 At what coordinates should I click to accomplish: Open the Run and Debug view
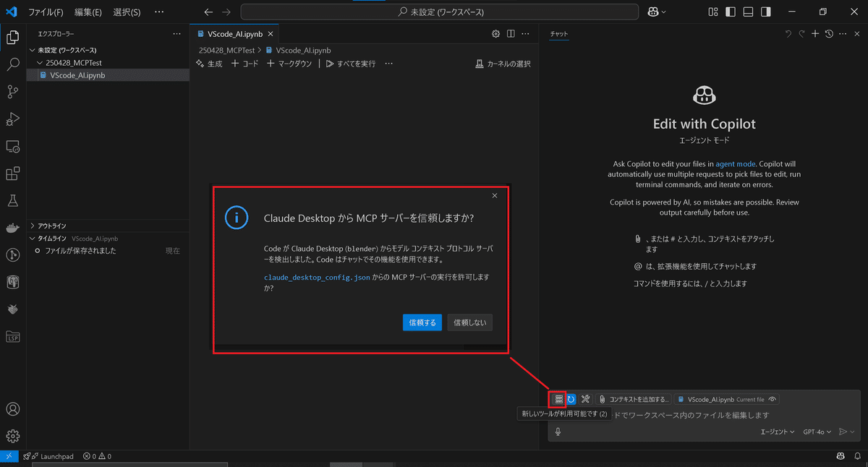click(x=12, y=119)
